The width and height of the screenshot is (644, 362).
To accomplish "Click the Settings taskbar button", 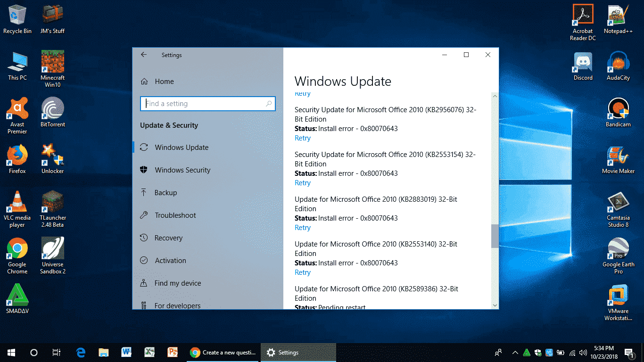I will pyautogui.click(x=298, y=353).
